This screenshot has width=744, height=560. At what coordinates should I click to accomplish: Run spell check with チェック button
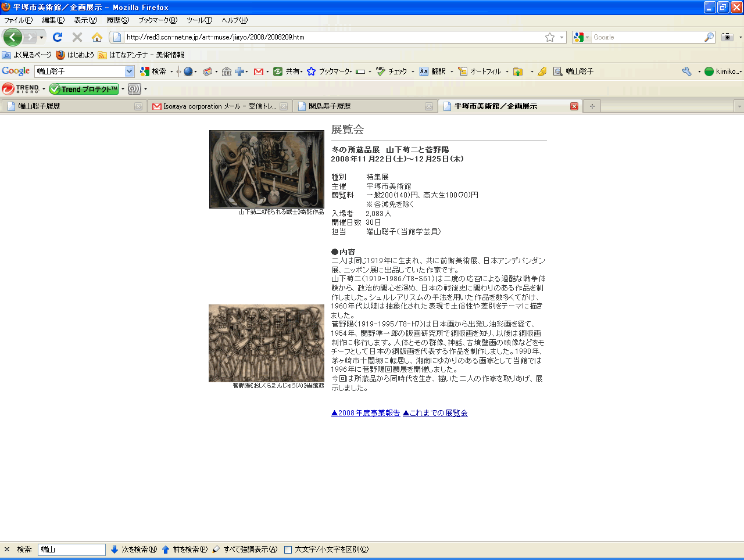click(391, 71)
